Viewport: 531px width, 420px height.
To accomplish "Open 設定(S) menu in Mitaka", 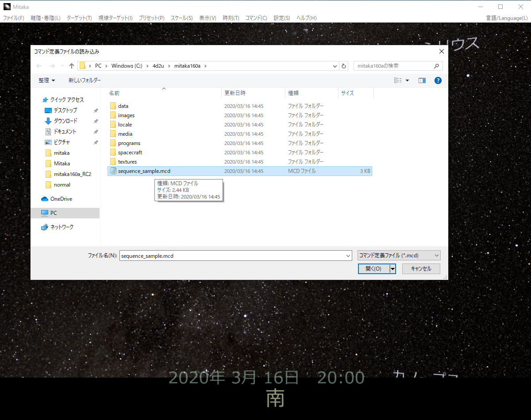I will click(x=282, y=18).
